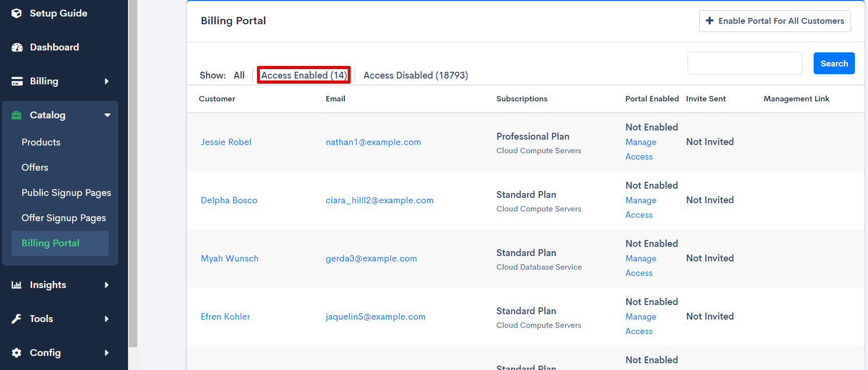Expand the Insights submenu arrow
This screenshot has height=370, width=868.
click(x=107, y=285)
